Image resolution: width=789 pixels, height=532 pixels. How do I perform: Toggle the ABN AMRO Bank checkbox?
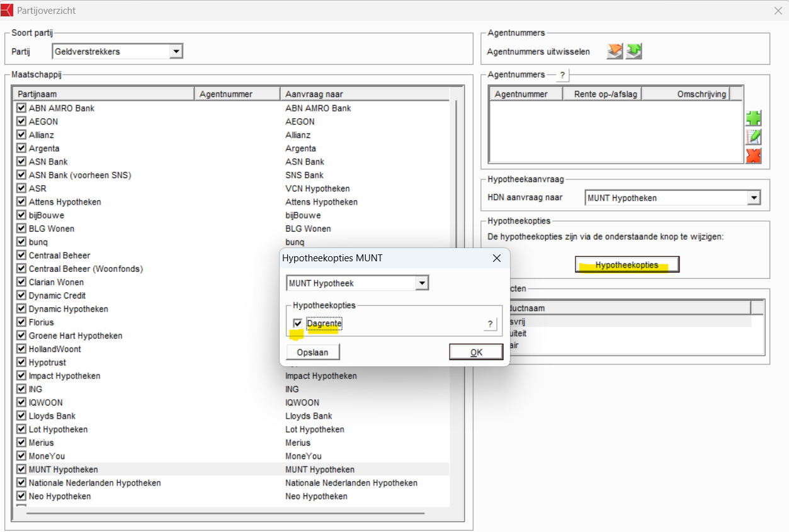[21, 108]
